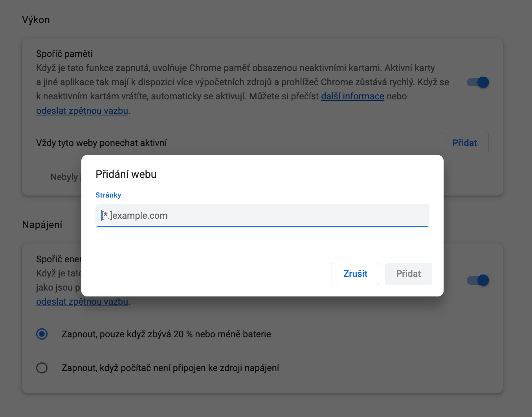This screenshot has width=532, height=417.
Task: Click the blue "Stránky" field label
Action: coord(108,195)
